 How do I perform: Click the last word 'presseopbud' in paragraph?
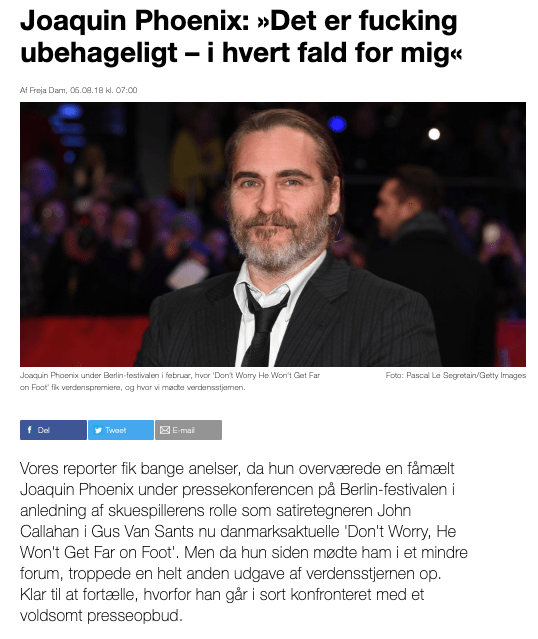point(134,616)
